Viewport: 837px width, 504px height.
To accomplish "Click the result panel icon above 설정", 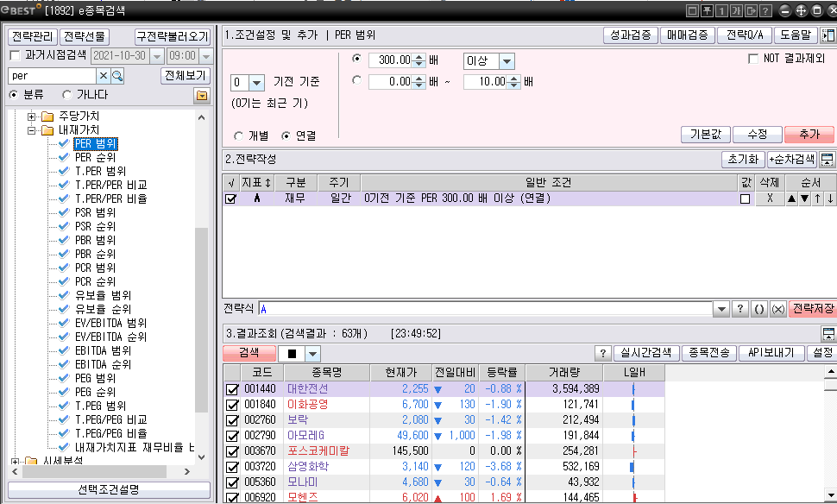I will click(828, 334).
